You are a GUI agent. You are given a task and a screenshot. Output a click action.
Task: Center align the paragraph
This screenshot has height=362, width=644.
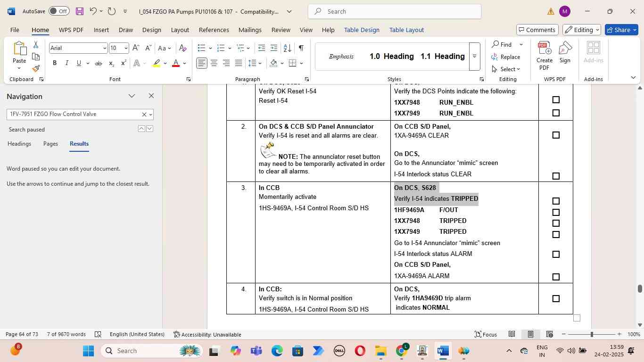pyautogui.click(x=214, y=63)
